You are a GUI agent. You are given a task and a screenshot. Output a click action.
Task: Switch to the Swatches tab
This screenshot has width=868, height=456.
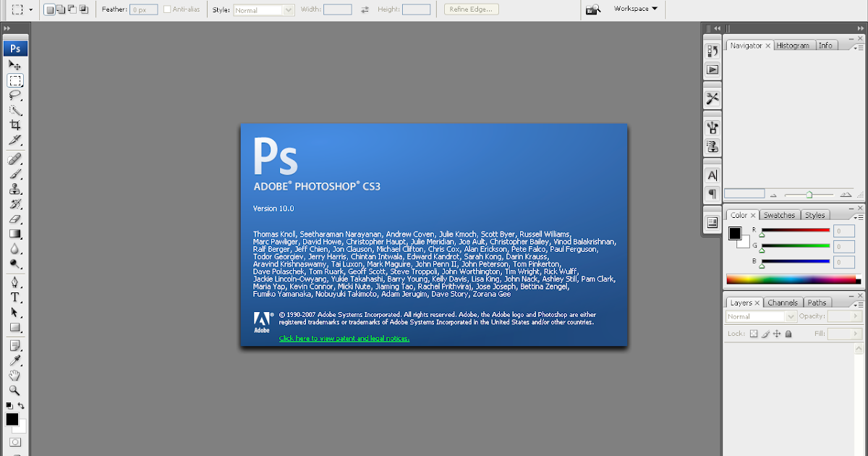tap(779, 215)
